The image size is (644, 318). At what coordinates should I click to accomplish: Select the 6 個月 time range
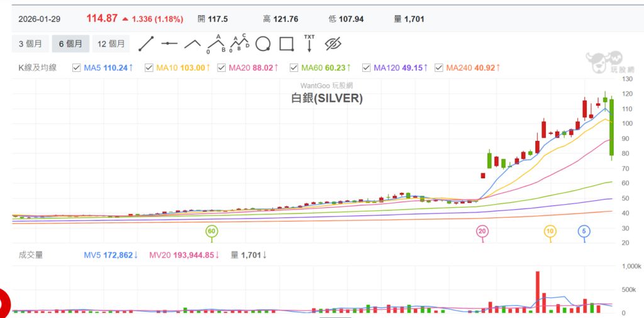(x=70, y=44)
